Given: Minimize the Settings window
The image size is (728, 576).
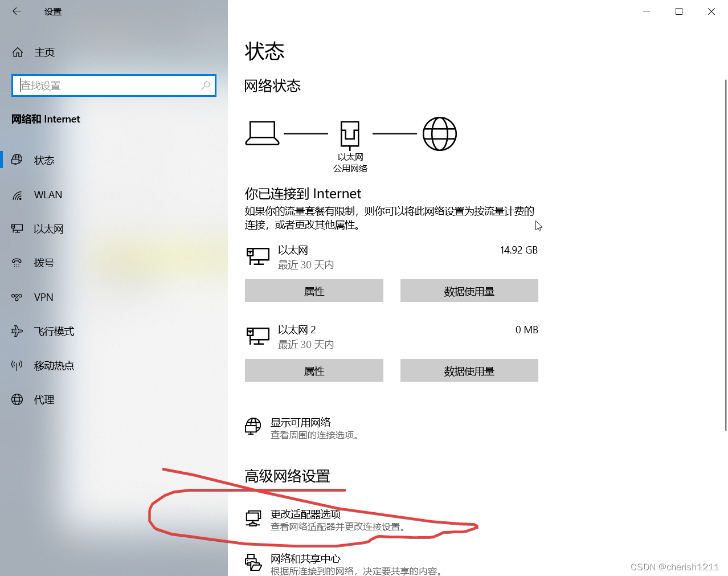Looking at the screenshot, I should [x=647, y=11].
